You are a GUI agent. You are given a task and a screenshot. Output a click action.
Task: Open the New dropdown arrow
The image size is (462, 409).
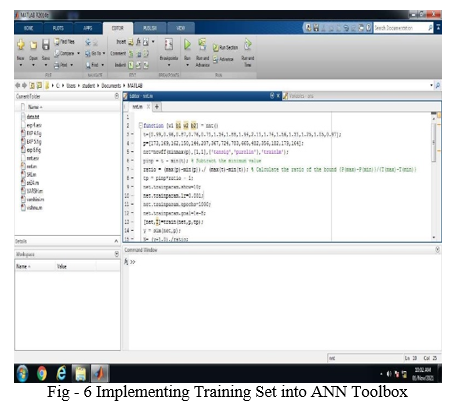coord(21,65)
